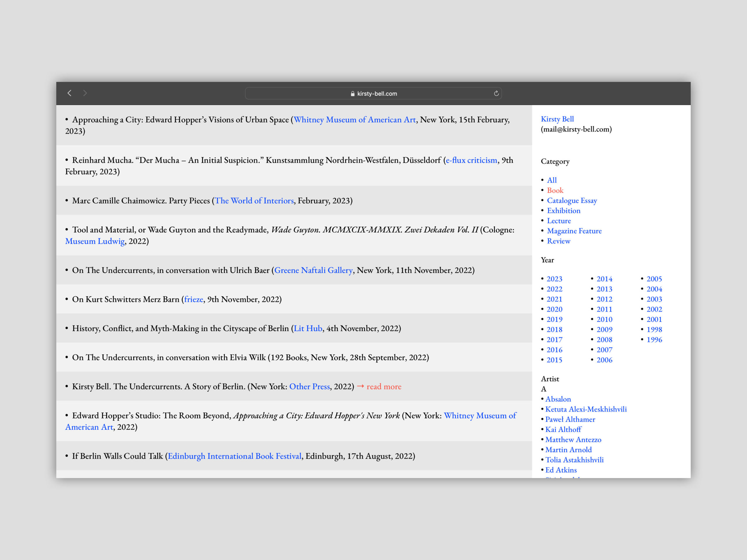747x560 pixels.
Task: Filter entries by year 2009
Action: (605, 330)
